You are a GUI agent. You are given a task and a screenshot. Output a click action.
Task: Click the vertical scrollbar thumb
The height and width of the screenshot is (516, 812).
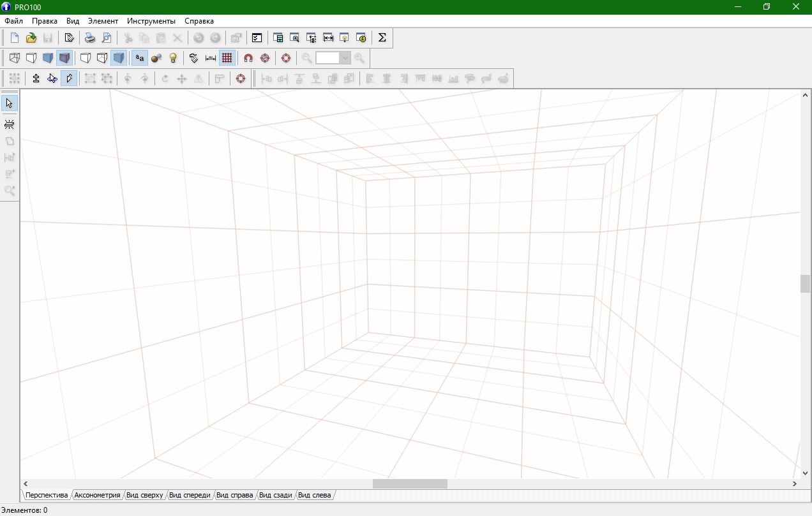[x=806, y=284]
